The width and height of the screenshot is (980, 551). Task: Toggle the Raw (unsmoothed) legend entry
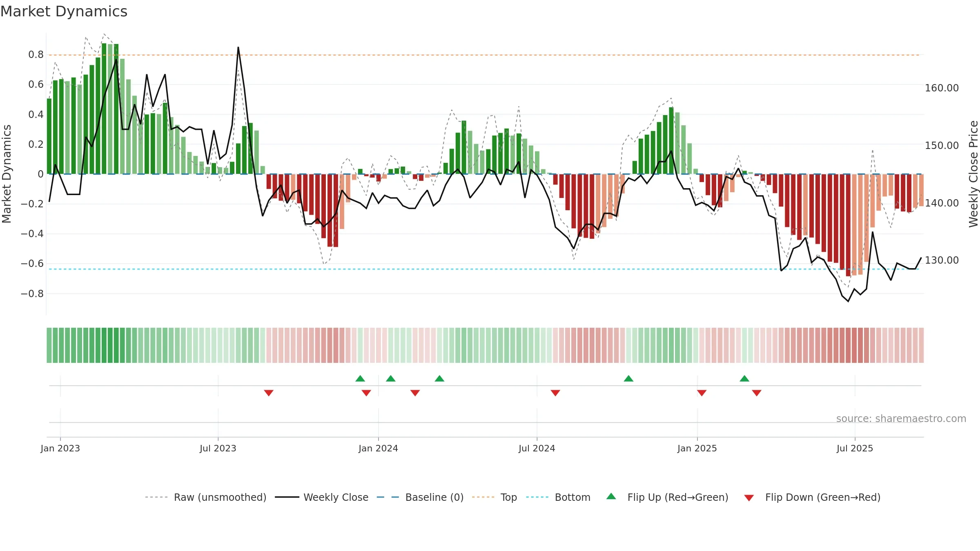[206, 497]
